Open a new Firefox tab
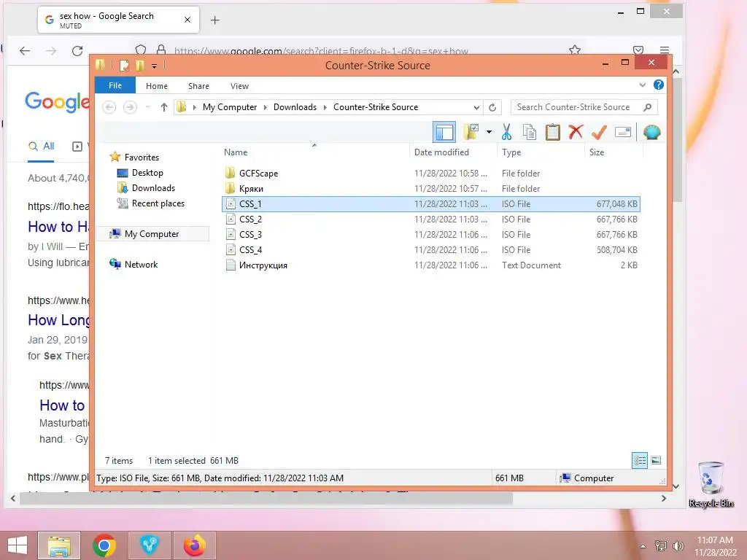 215,20
